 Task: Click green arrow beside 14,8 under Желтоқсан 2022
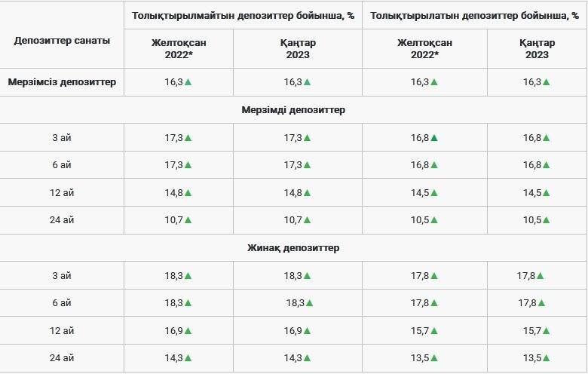(x=188, y=193)
